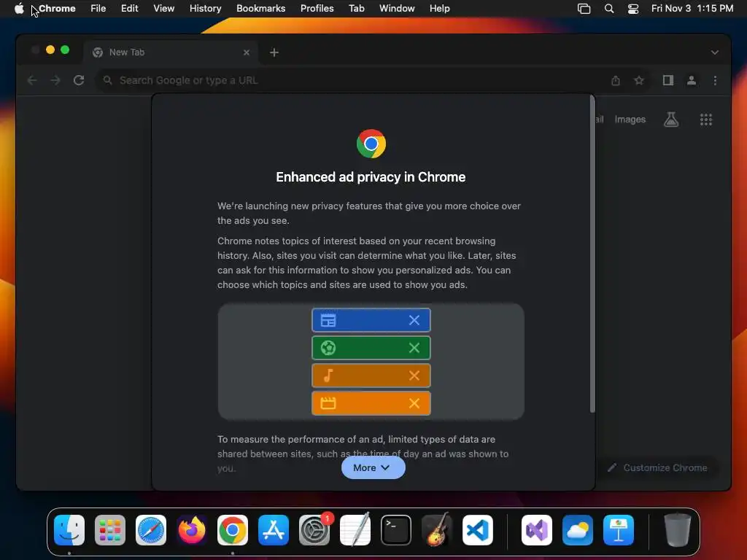747x560 pixels.
Task: Select the New Tab tab
Action: pyautogui.click(x=171, y=52)
